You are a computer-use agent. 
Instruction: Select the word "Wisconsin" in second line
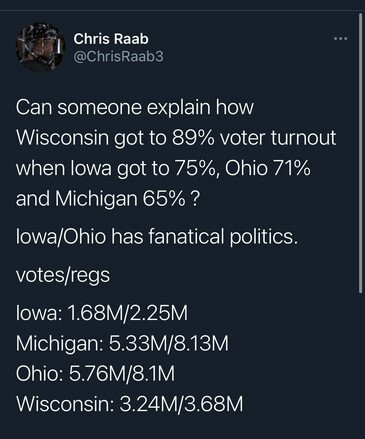pos(62,138)
